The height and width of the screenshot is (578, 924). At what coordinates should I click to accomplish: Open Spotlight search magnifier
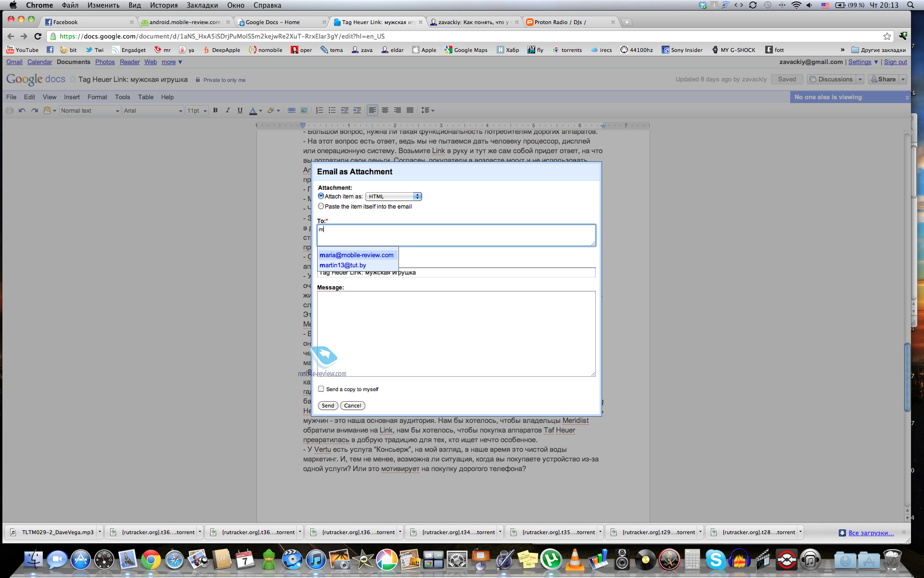[x=911, y=5]
